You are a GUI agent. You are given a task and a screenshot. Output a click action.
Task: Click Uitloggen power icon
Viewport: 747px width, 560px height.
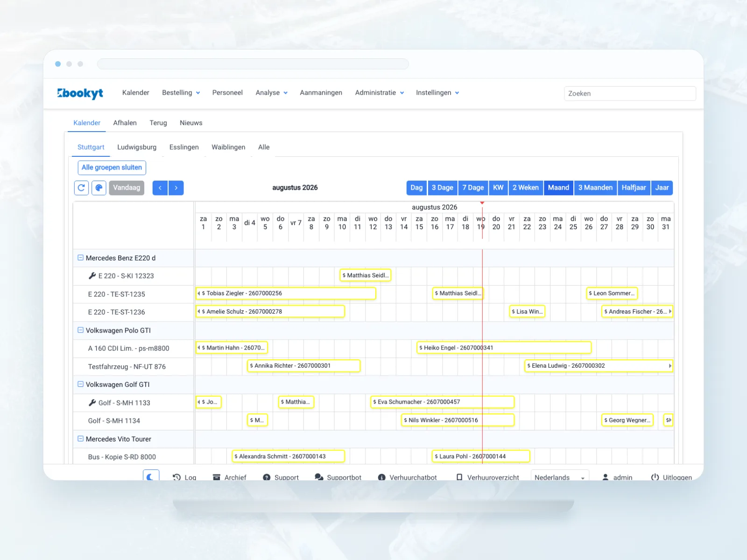click(x=655, y=477)
